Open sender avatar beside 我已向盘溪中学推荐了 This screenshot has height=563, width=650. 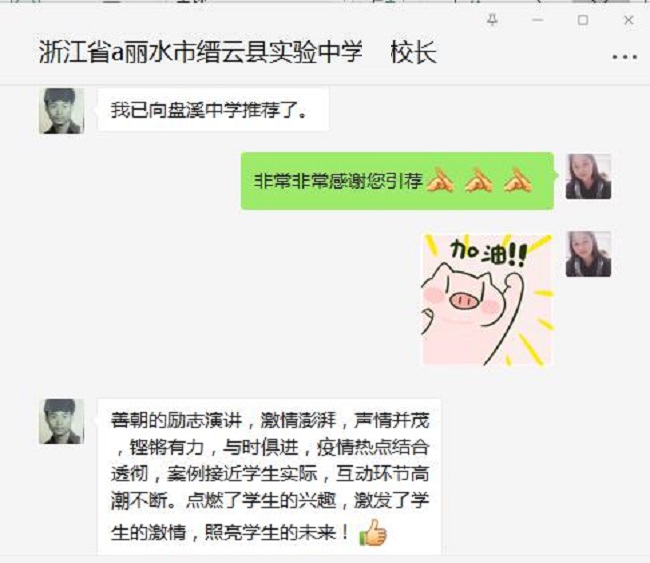[62, 111]
